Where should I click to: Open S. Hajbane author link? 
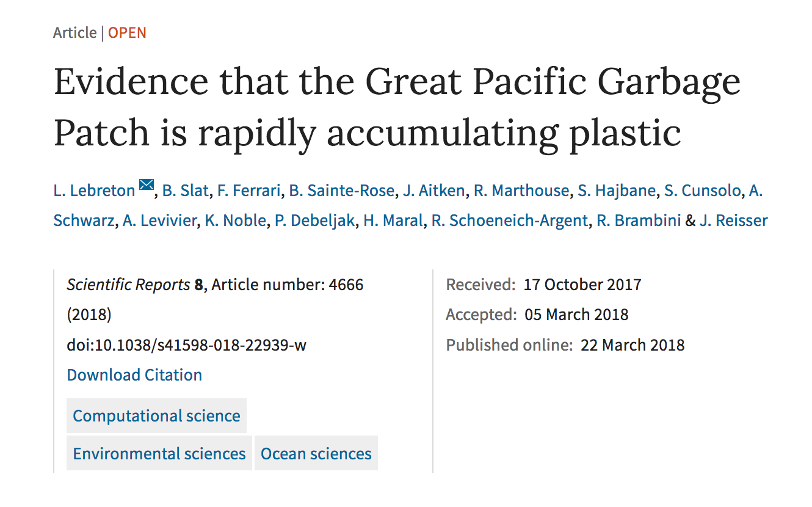tap(617, 191)
